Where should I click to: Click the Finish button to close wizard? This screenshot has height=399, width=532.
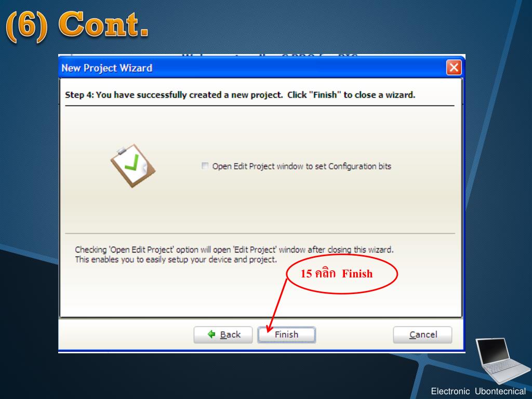coord(286,335)
